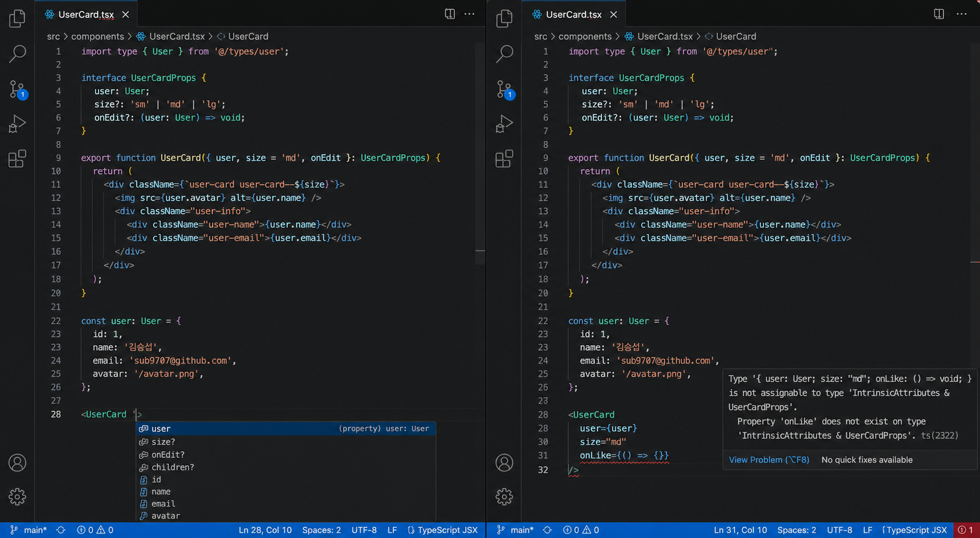Open Search in right window activity bar
This screenshot has width=980, height=538.
click(504, 53)
